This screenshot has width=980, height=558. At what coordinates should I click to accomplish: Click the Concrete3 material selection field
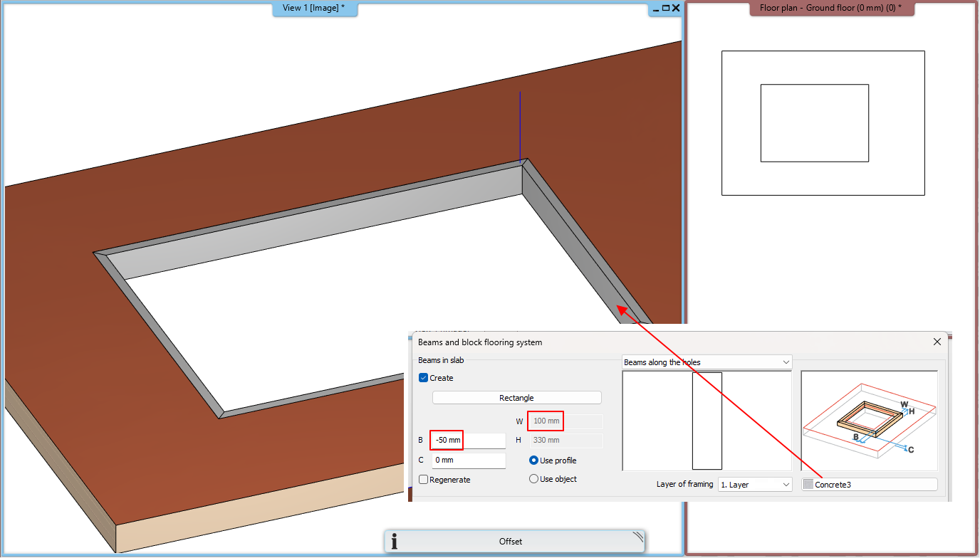[869, 484]
